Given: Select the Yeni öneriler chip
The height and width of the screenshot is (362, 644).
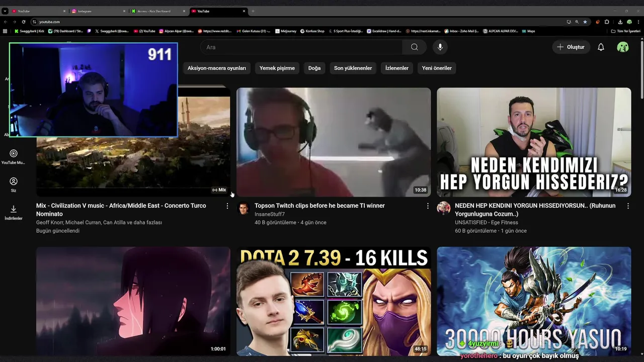Looking at the screenshot, I should 437,68.
